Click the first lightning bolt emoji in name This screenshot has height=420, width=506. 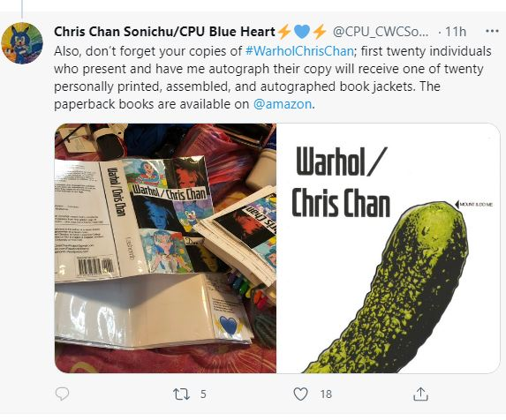coord(284,32)
